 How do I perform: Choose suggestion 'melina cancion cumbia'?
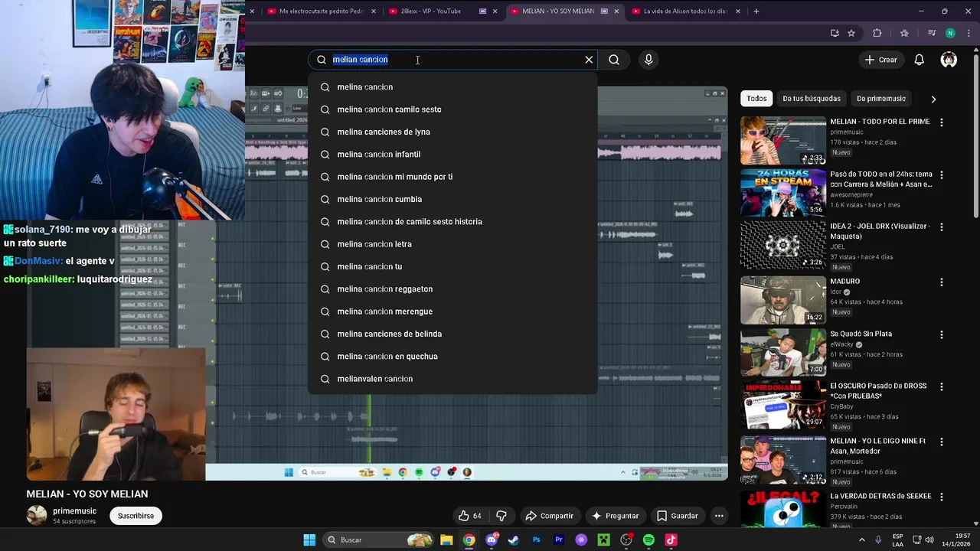(452, 199)
